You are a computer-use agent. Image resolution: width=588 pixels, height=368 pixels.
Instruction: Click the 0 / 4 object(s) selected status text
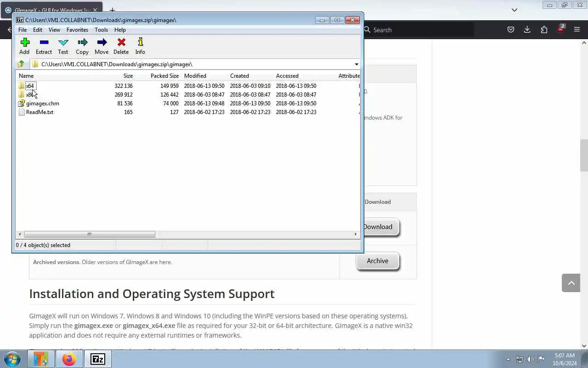click(43, 245)
